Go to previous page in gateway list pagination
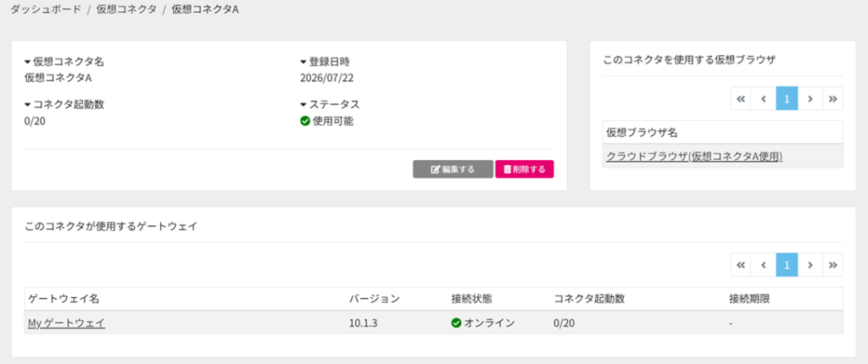Image resolution: width=868 pixels, height=364 pixels. (764, 265)
